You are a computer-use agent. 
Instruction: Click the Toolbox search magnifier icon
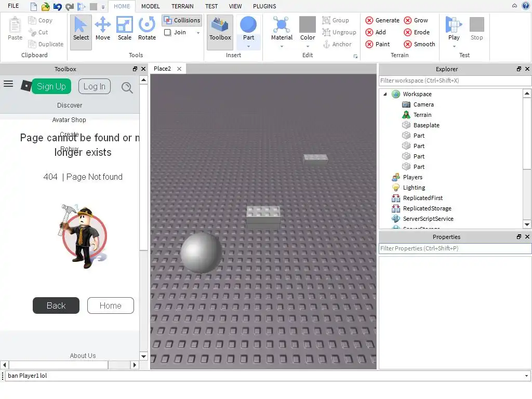pos(127,87)
